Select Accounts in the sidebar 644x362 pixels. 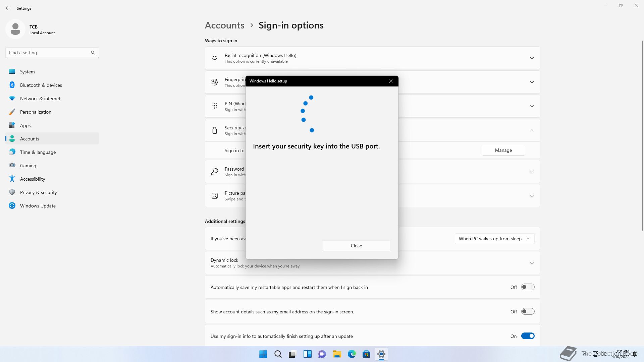tap(52, 139)
